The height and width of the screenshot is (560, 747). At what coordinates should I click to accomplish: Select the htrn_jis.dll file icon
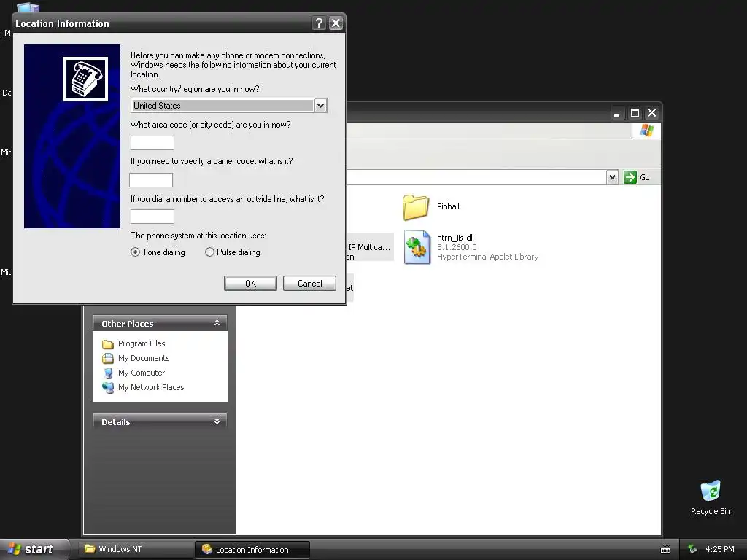pyautogui.click(x=417, y=247)
